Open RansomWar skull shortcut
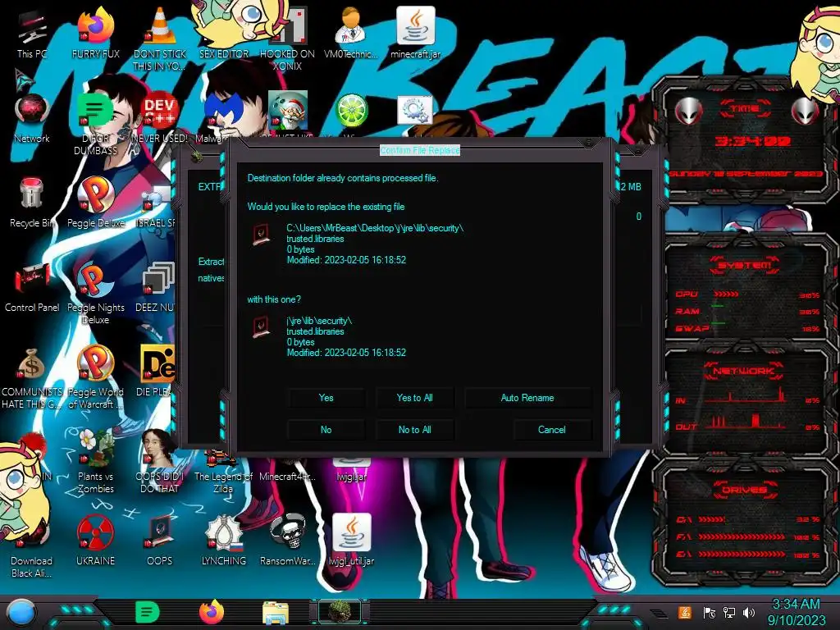Viewport: 840px width, 630px height. pyautogui.click(x=287, y=541)
